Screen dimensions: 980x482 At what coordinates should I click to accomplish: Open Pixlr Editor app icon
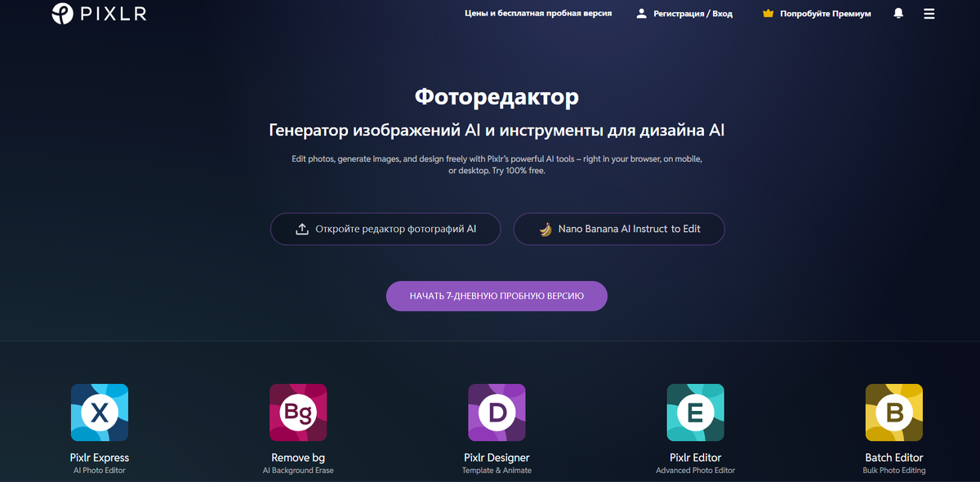pyautogui.click(x=695, y=413)
